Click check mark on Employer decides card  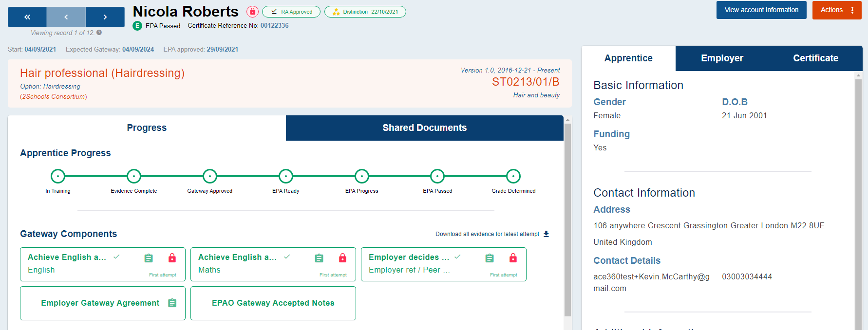point(457,257)
